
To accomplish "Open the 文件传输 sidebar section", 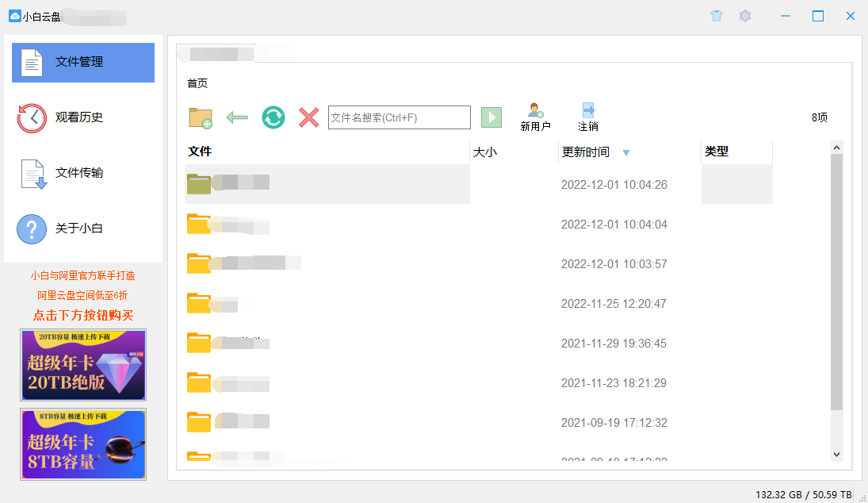I will pos(82,173).
